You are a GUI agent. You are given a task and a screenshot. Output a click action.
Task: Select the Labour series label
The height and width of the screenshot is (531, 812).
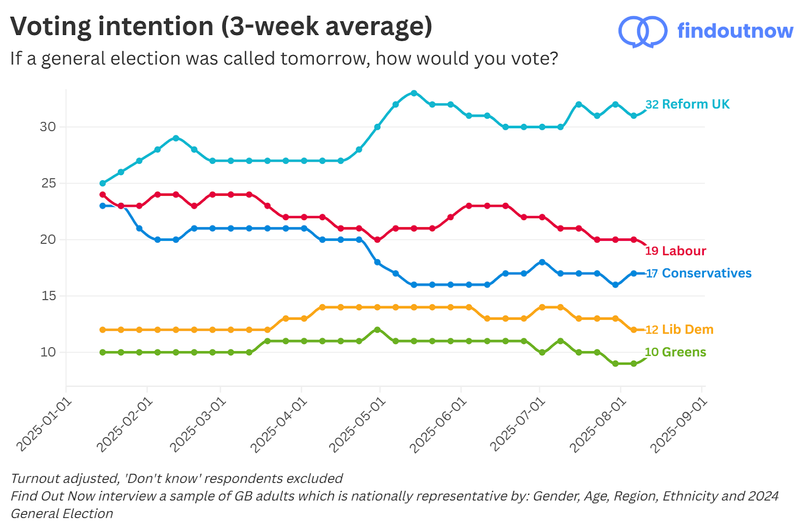click(675, 251)
